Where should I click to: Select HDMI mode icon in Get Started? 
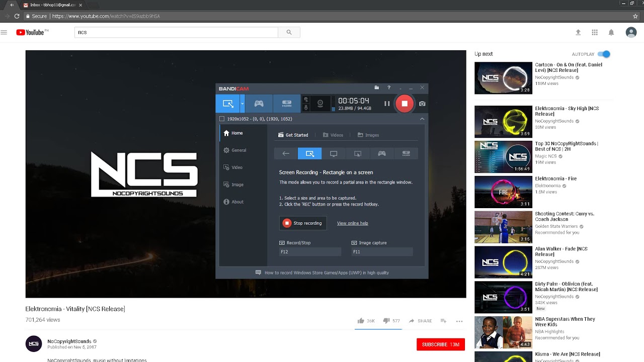pyautogui.click(x=406, y=153)
